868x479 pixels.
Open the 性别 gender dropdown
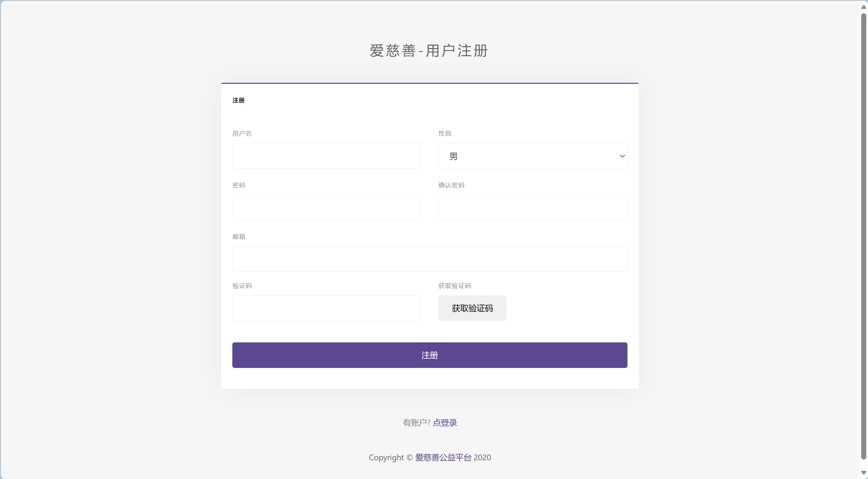click(532, 156)
